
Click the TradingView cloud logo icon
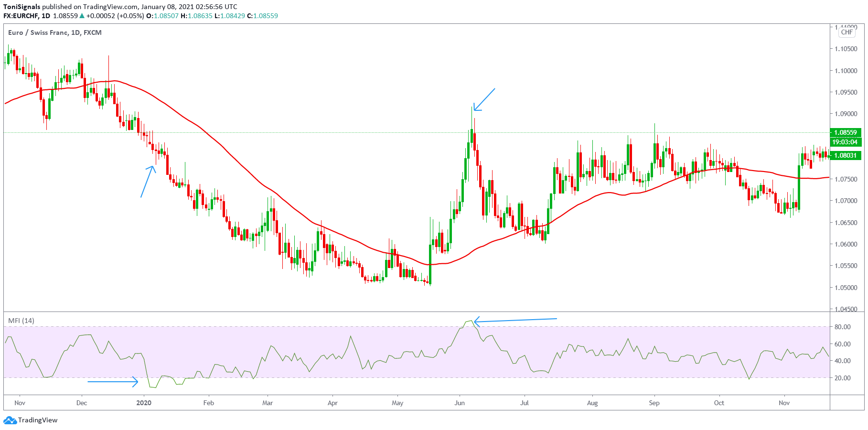(x=10, y=420)
